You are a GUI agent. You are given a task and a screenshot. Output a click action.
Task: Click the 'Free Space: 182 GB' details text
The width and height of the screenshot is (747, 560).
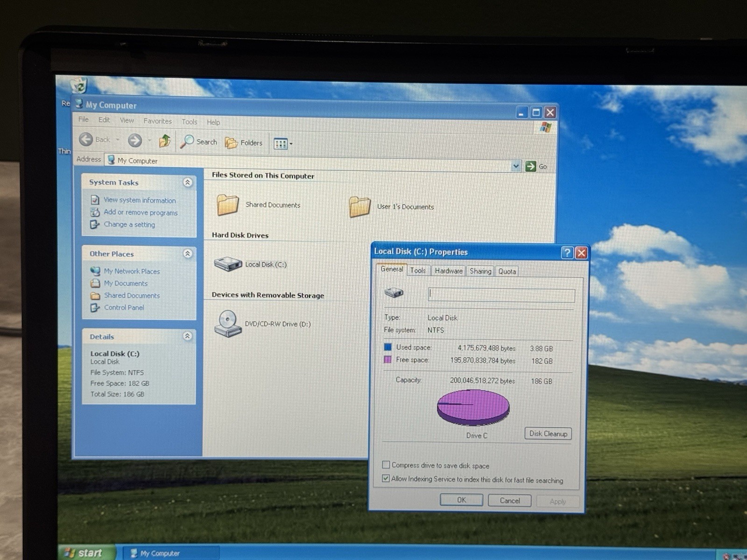(120, 383)
